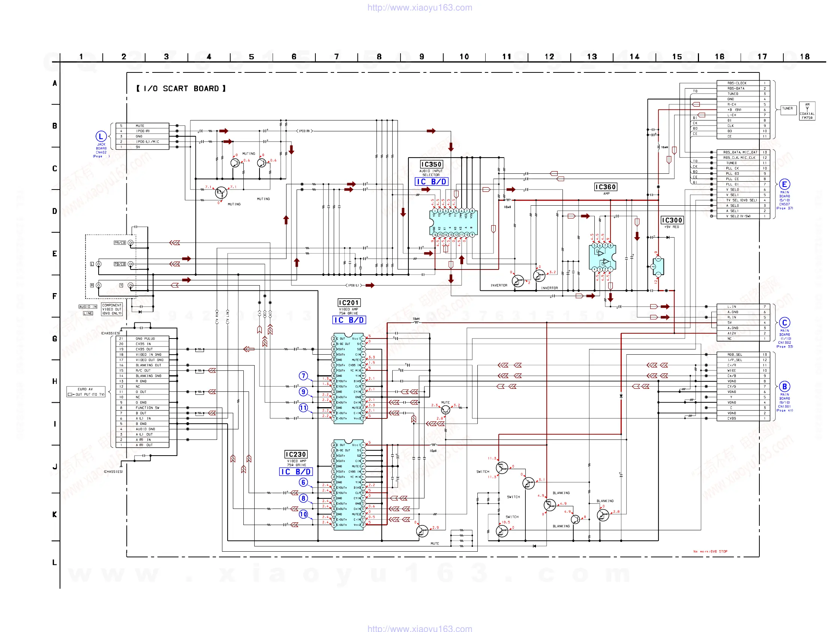Click the IC B/D label under IC350
Viewport: 840px width, 632px height.
[x=431, y=182]
